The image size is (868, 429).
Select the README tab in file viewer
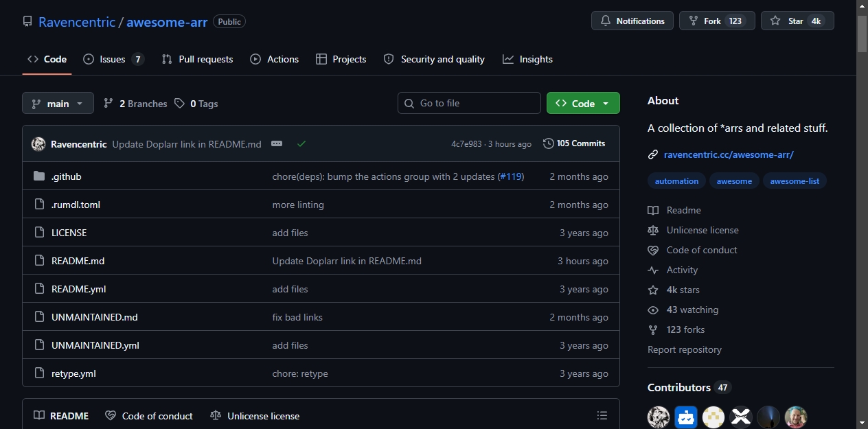click(61, 416)
